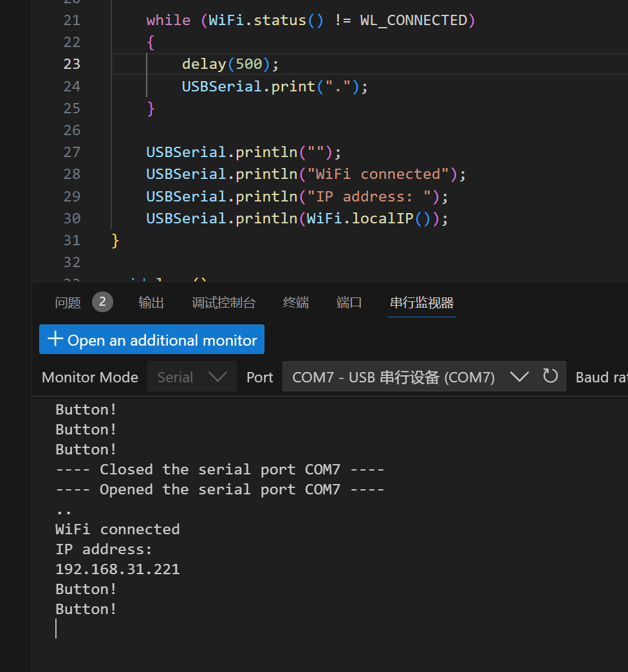
Task: Click the WiFi.localIP() println line
Action: tap(297, 219)
